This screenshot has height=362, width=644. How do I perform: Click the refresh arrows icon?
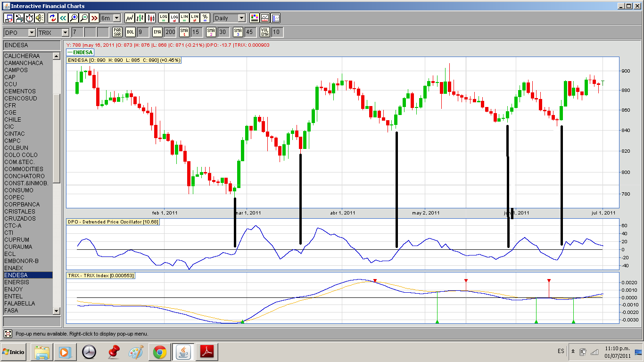coord(53,18)
